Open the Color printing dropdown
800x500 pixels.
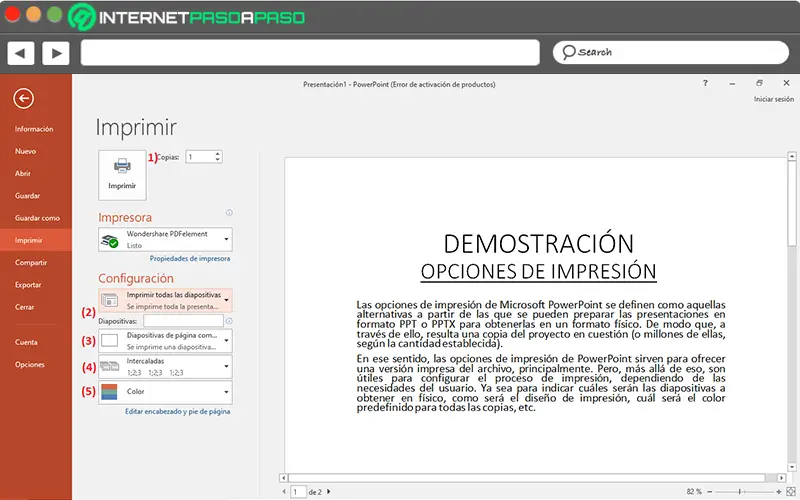pos(165,392)
